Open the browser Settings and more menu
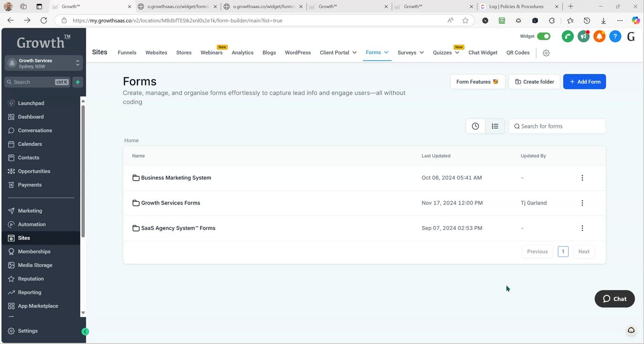This screenshot has height=344, width=644. click(620, 21)
